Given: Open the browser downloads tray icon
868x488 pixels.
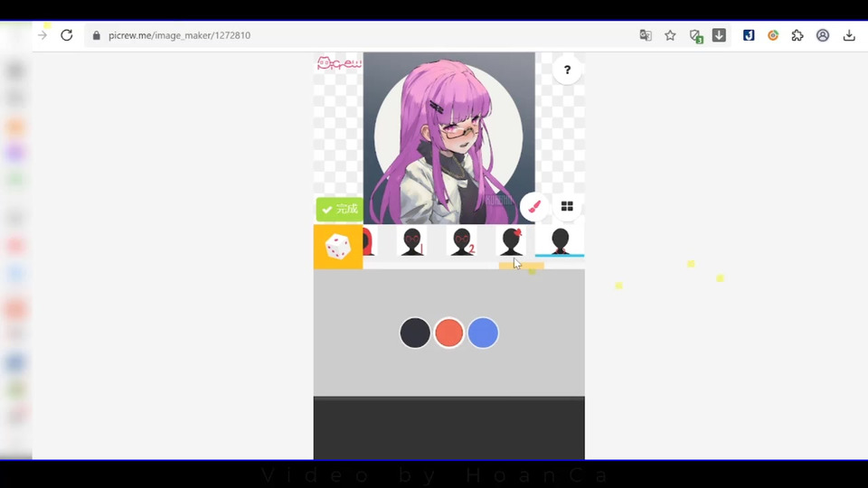Looking at the screenshot, I should [x=849, y=35].
